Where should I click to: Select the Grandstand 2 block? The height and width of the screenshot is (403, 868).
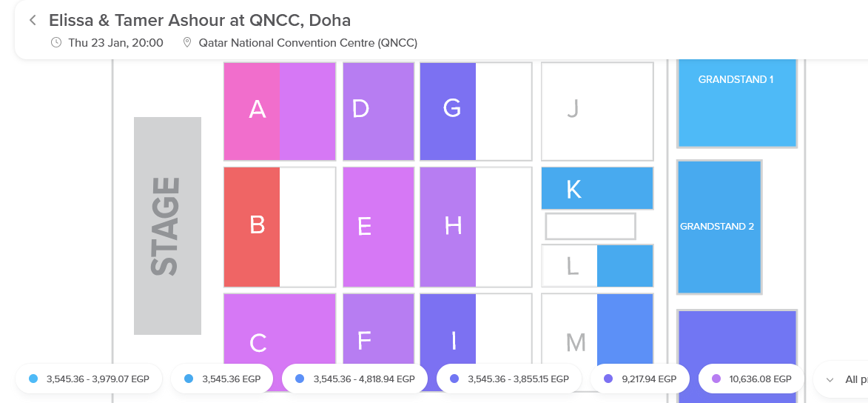[719, 227]
